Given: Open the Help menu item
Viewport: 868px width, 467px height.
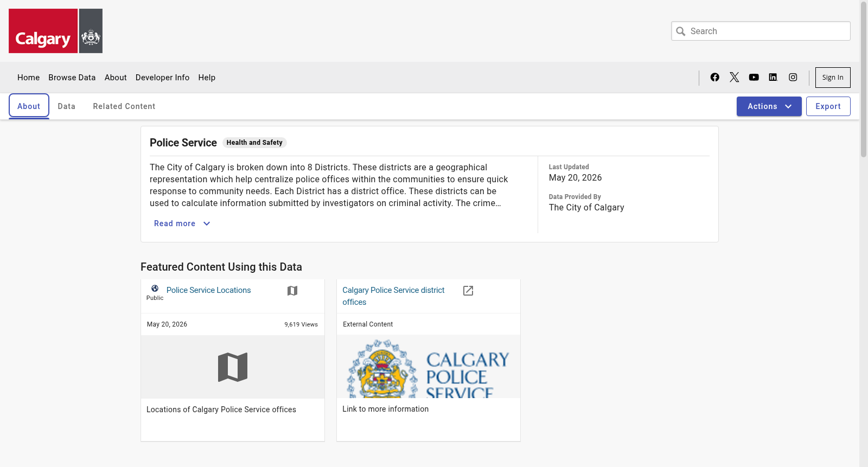Looking at the screenshot, I should click(x=207, y=78).
